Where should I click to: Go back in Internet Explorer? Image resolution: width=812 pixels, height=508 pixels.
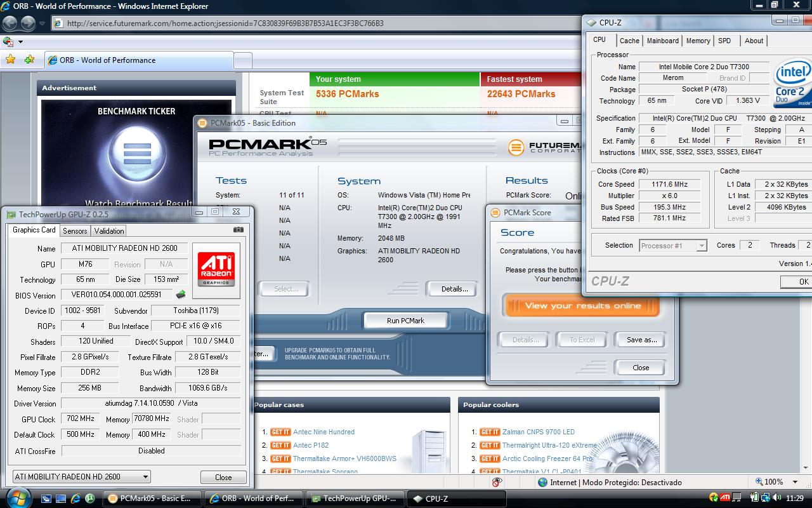click(10, 23)
